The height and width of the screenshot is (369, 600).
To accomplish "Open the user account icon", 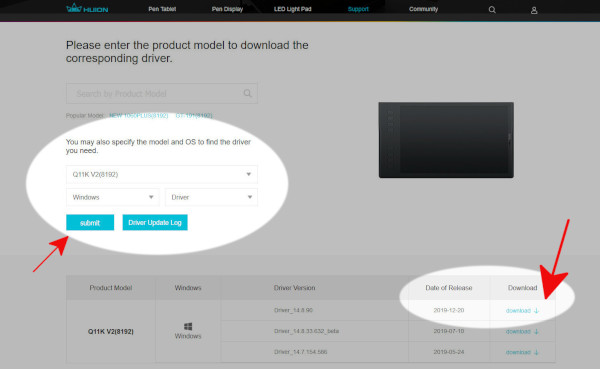I will (534, 10).
